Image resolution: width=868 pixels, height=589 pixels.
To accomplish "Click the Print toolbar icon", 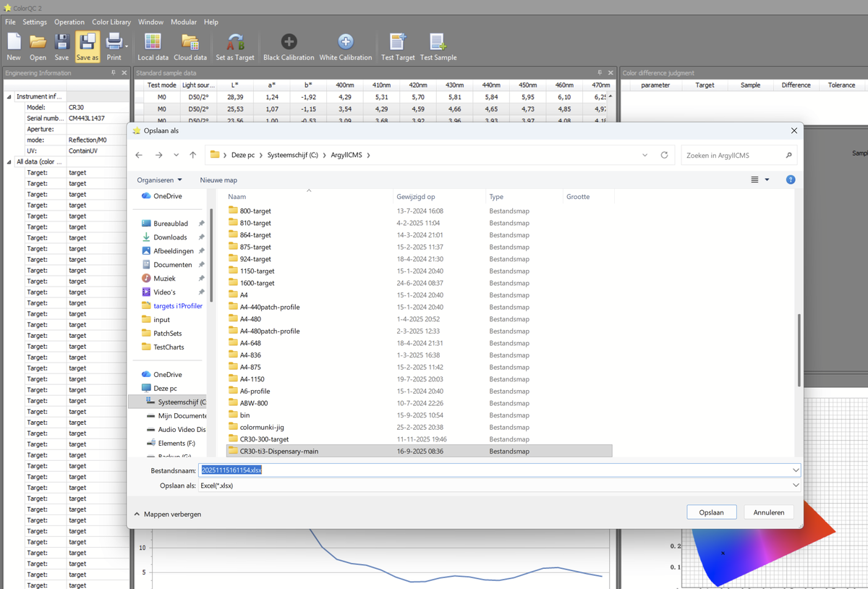I will click(114, 47).
